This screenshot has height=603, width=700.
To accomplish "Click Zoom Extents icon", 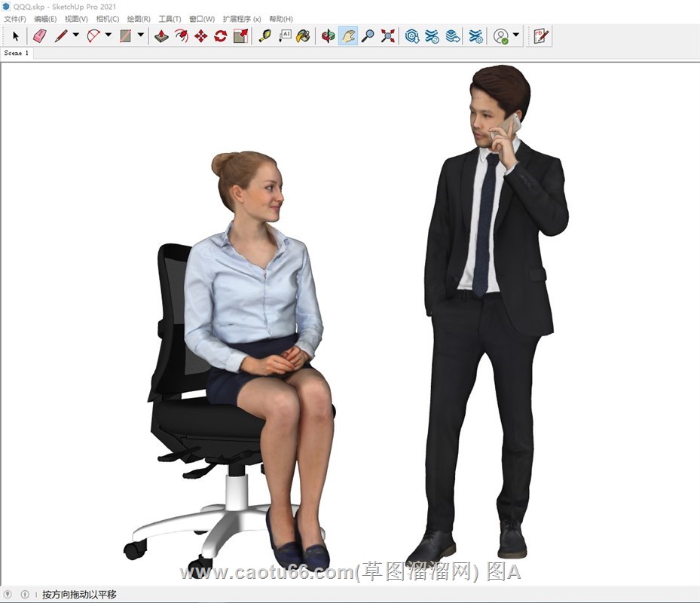I will pyautogui.click(x=387, y=35).
